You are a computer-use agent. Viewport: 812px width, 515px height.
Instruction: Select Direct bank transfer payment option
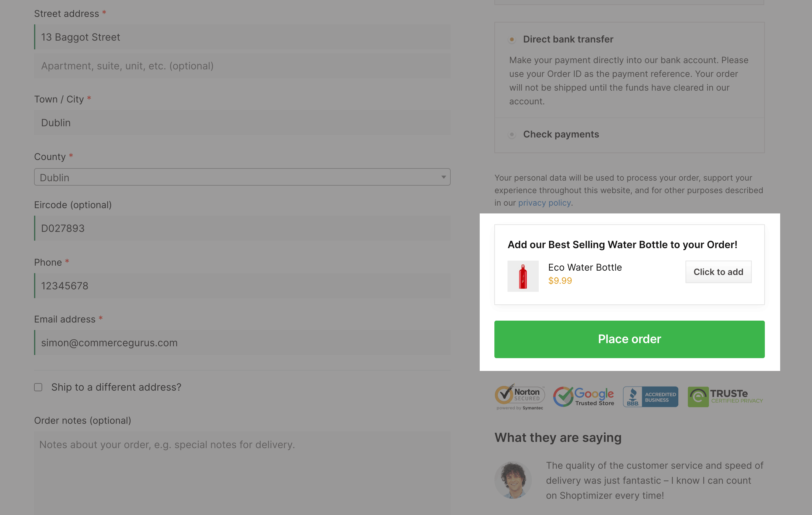coord(512,39)
